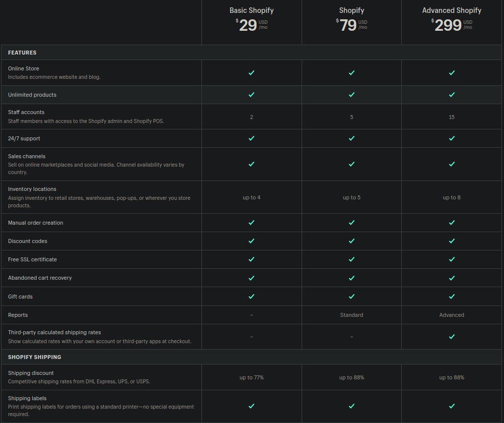Click the 'Inventory locations' feature label
The height and width of the screenshot is (423, 504).
(32, 189)
